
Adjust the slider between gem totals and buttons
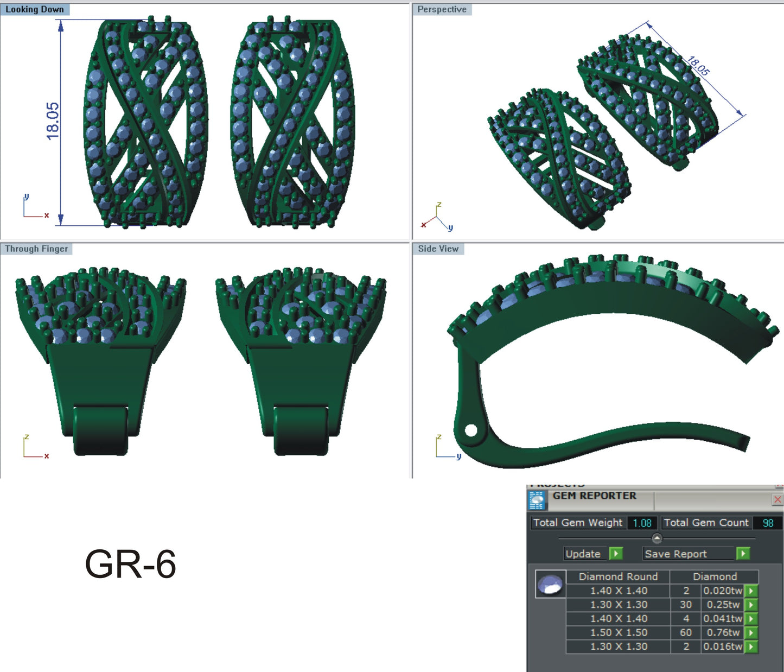(x=658, y=538)
